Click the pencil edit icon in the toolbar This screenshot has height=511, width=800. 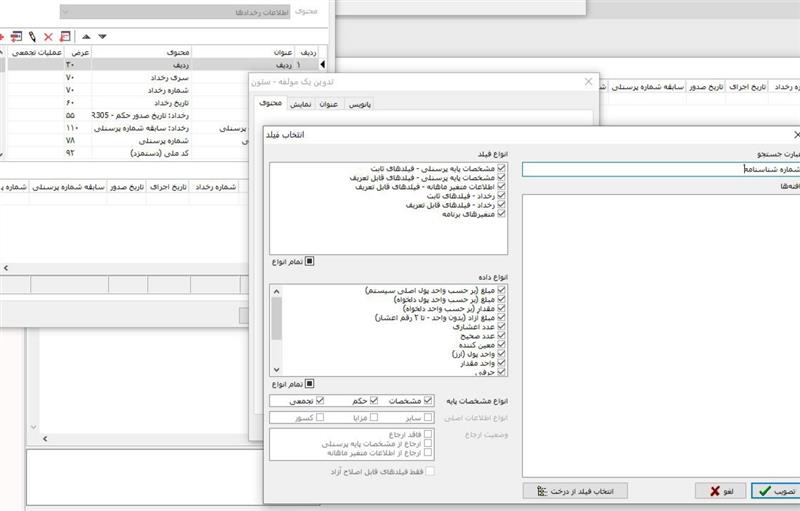(32, 37)
